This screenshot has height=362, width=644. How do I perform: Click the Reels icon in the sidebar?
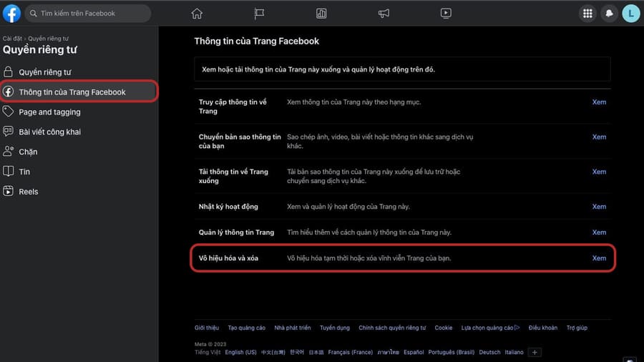pyautogui.click(x=8, y=191)
